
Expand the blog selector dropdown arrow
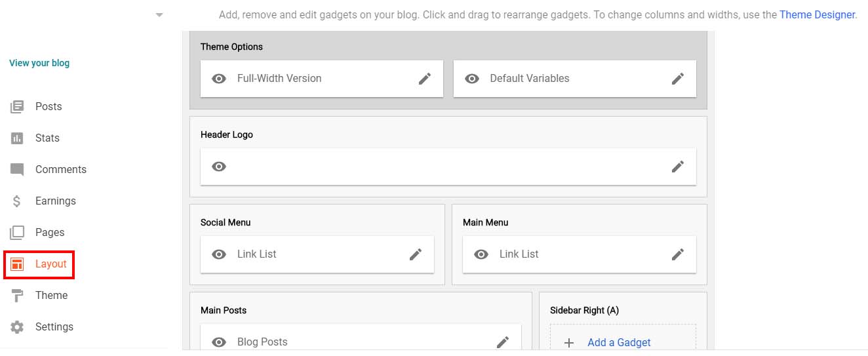[x=159, y=14]
